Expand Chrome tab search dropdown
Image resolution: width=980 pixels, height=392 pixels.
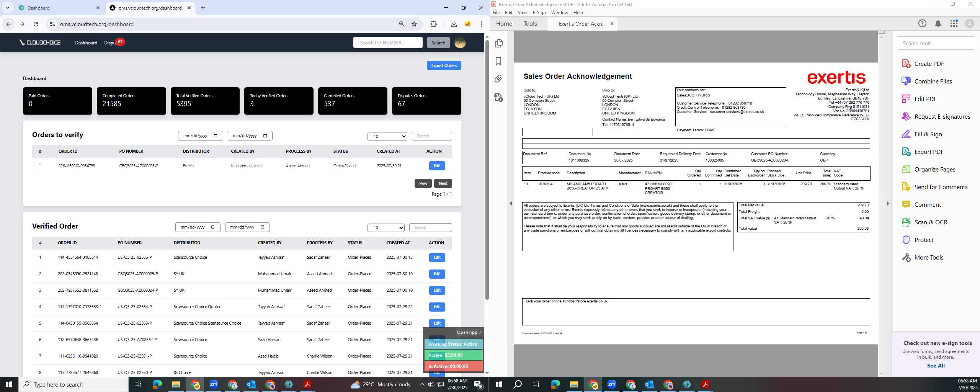(x=7, y=8)
